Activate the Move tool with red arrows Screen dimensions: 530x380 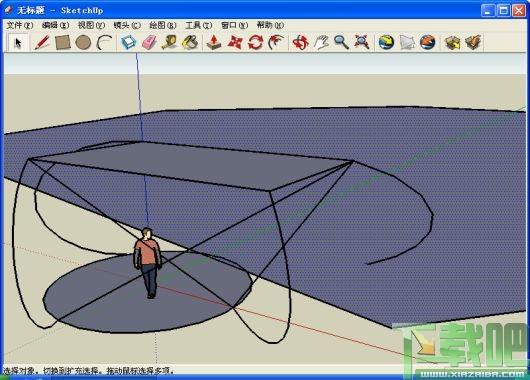click(235, 43)
